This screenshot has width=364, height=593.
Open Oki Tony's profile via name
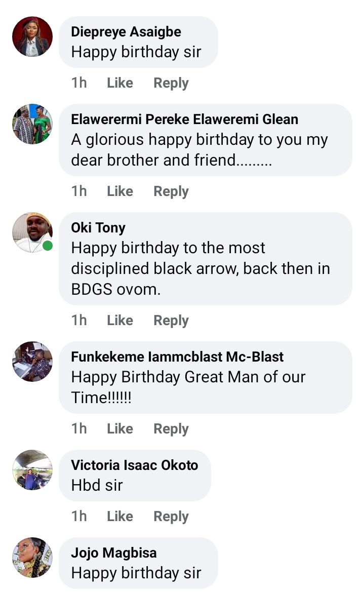pyautogui.click(x=98, y=227)
